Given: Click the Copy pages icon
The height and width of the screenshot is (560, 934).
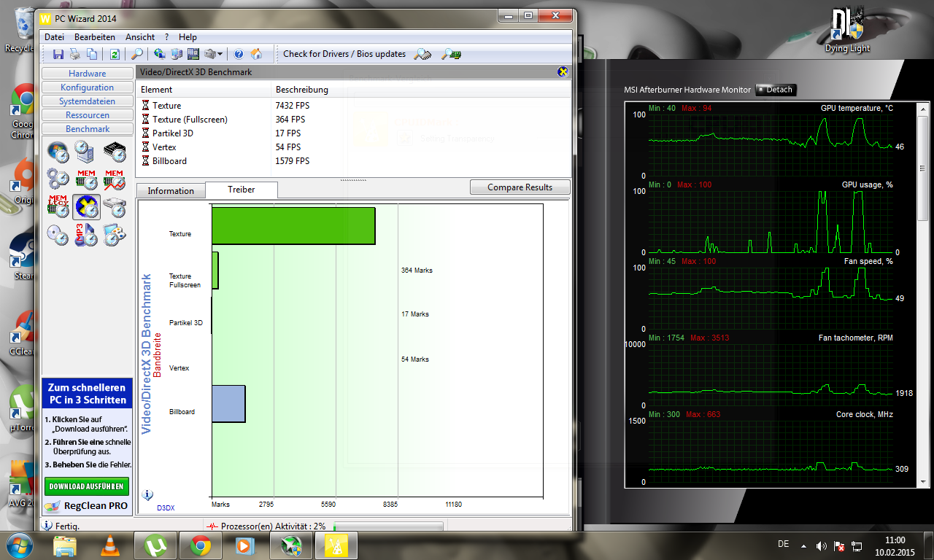Looking at the screenshot, I should pyautogui.click(x=92, y=54).
